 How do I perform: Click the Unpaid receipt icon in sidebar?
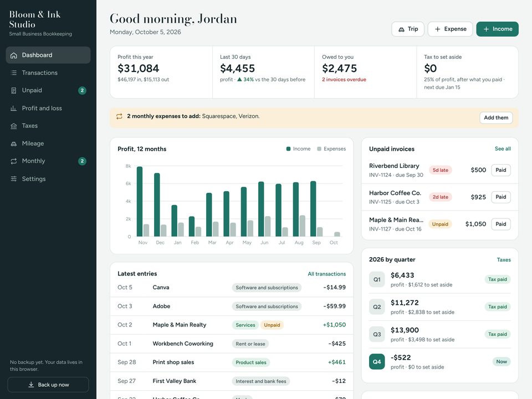13,90
